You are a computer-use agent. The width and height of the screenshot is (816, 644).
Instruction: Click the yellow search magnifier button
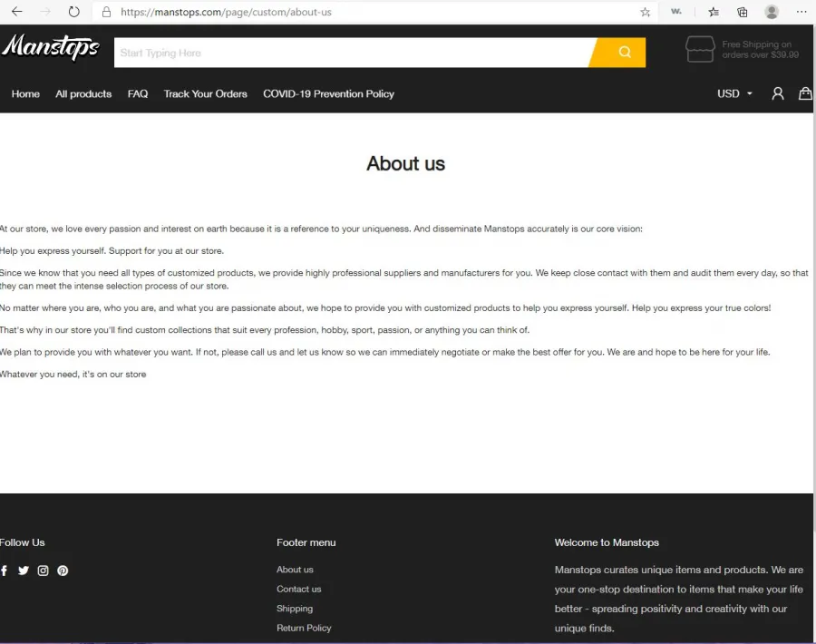coord(618,52)
